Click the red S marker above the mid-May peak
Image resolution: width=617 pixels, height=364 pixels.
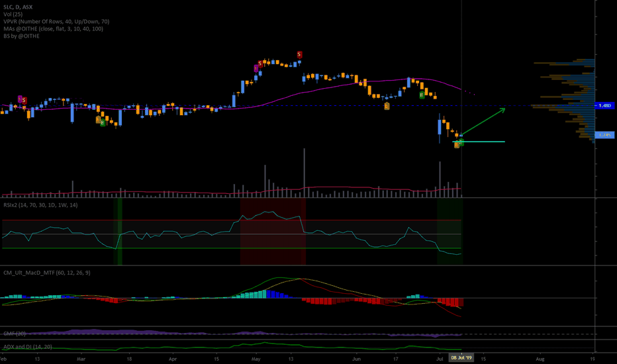pos(299,55)
